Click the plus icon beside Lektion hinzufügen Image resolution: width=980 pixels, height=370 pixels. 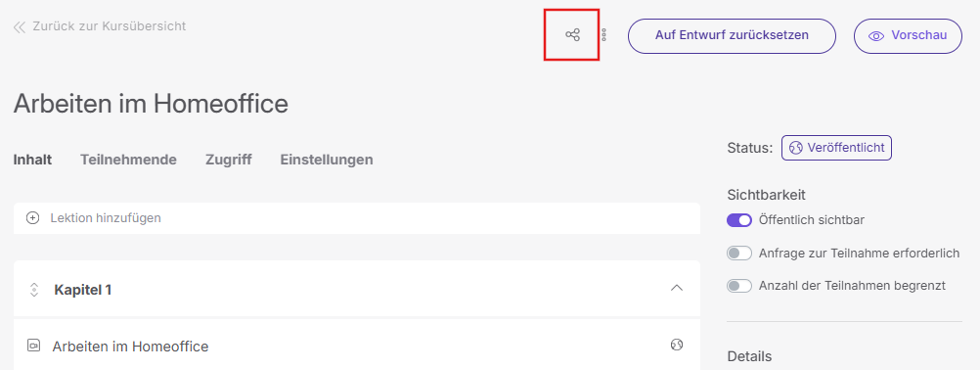click(32, 218)
